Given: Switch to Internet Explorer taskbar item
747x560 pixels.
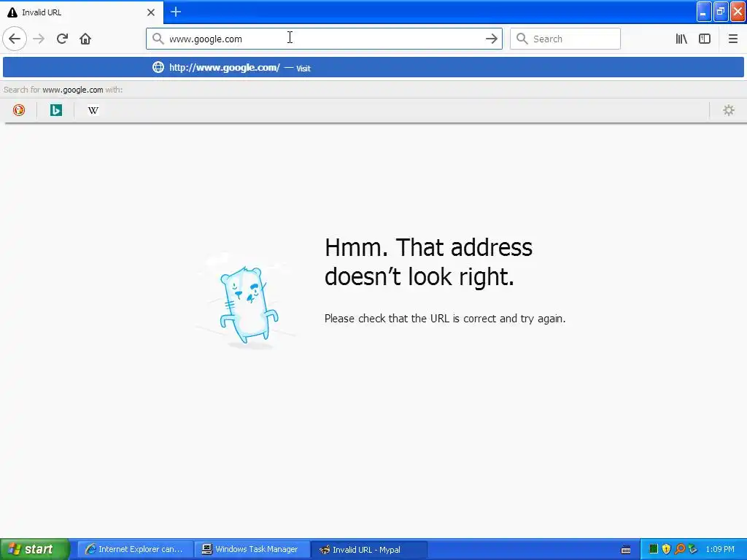Looking at the screenshot, I should pyautogui.click(x=135, y=550).
